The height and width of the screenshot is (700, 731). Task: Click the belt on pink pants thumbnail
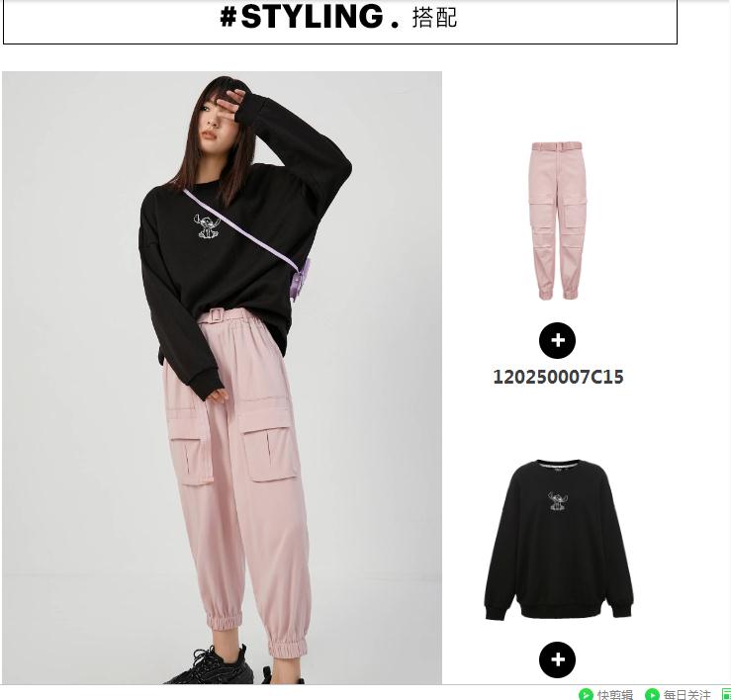pos(559,146)
